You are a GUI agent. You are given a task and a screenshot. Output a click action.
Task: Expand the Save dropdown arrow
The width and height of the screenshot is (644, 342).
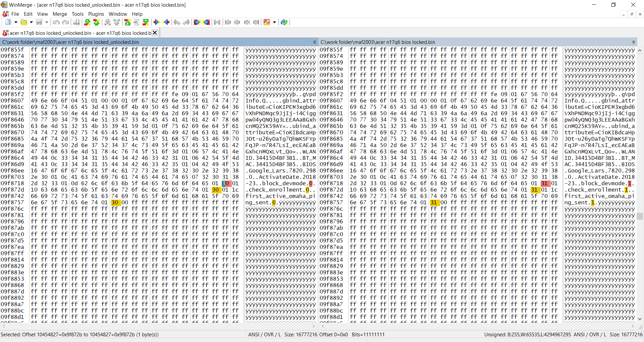(x=47, y=22)
